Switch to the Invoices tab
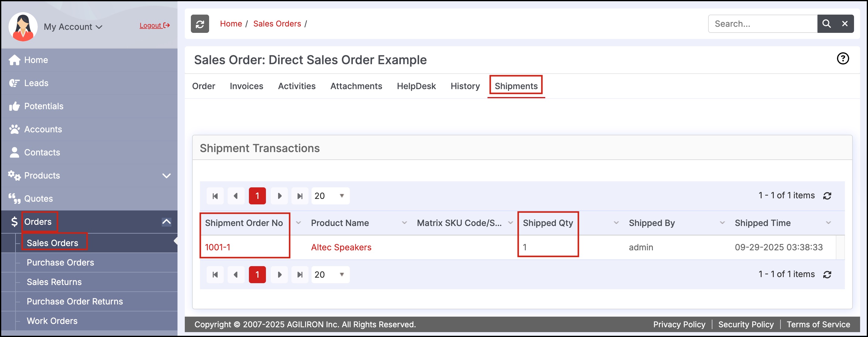 coord(246,86)
